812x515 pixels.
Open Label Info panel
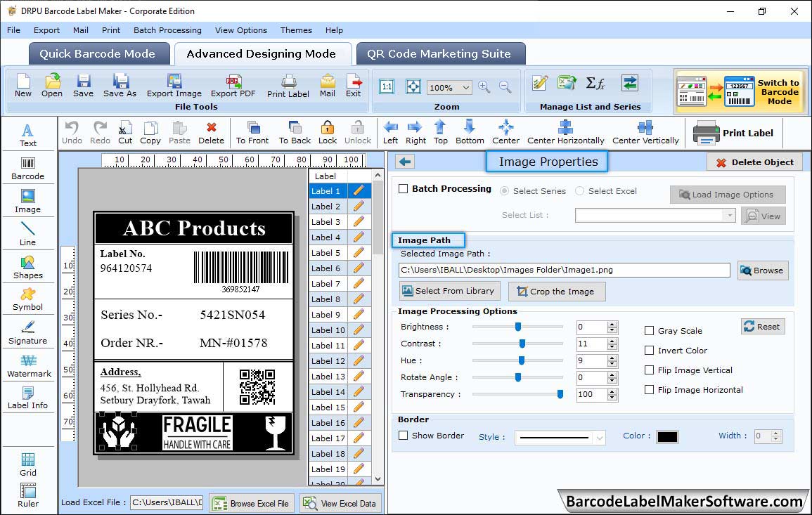(x=28, y=398)
